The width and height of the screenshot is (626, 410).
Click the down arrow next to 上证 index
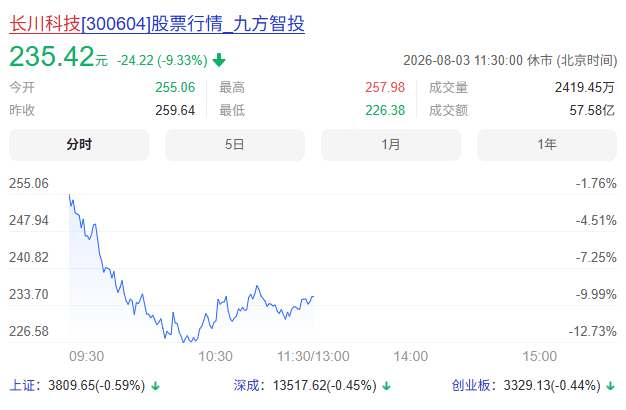click(x=156, y=386)
